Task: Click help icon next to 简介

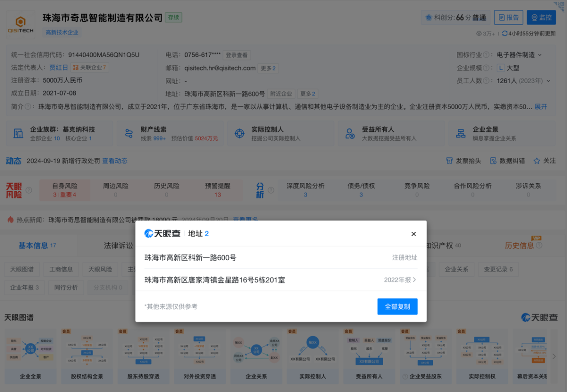Action: click(x=28, y=107)
